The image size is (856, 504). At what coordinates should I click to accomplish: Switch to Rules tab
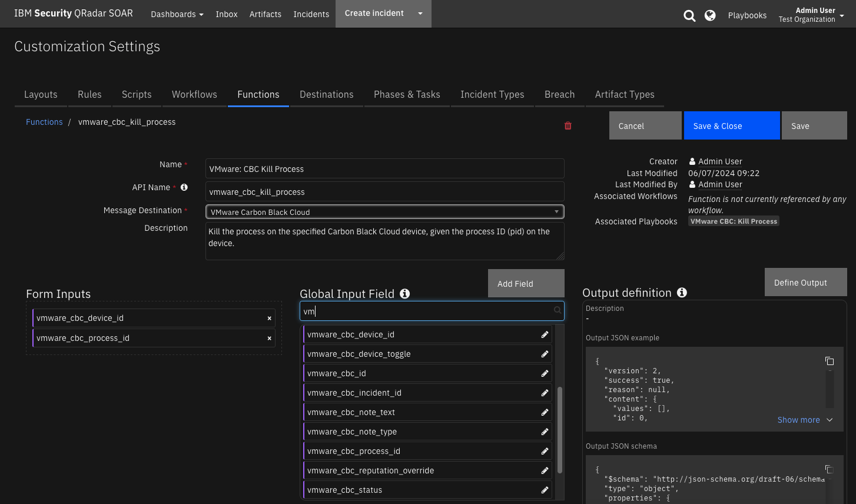[89, 94]
